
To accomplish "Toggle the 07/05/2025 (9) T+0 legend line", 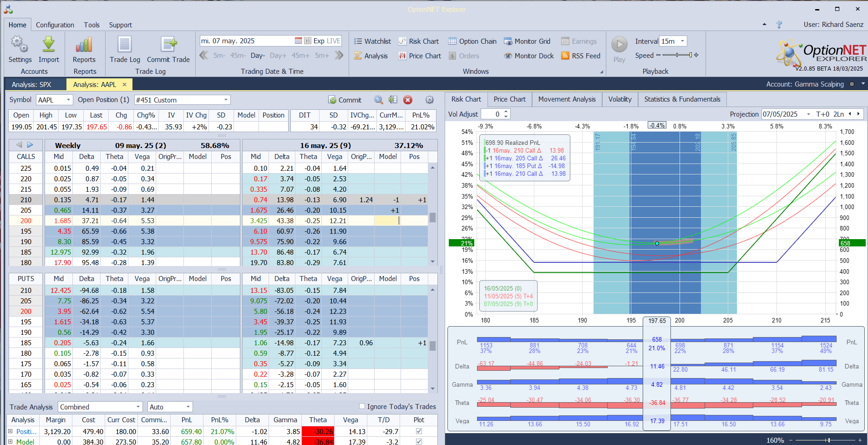I will pos(508,304).
